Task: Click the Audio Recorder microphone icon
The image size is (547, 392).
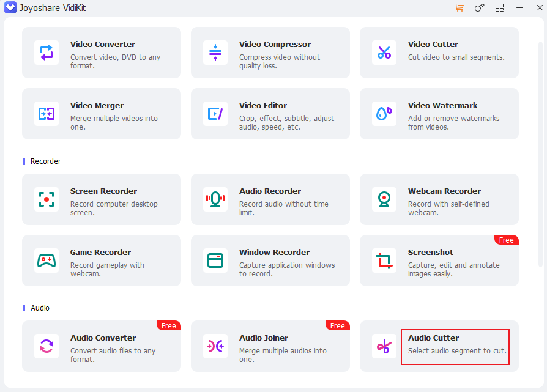Action: 215,199
